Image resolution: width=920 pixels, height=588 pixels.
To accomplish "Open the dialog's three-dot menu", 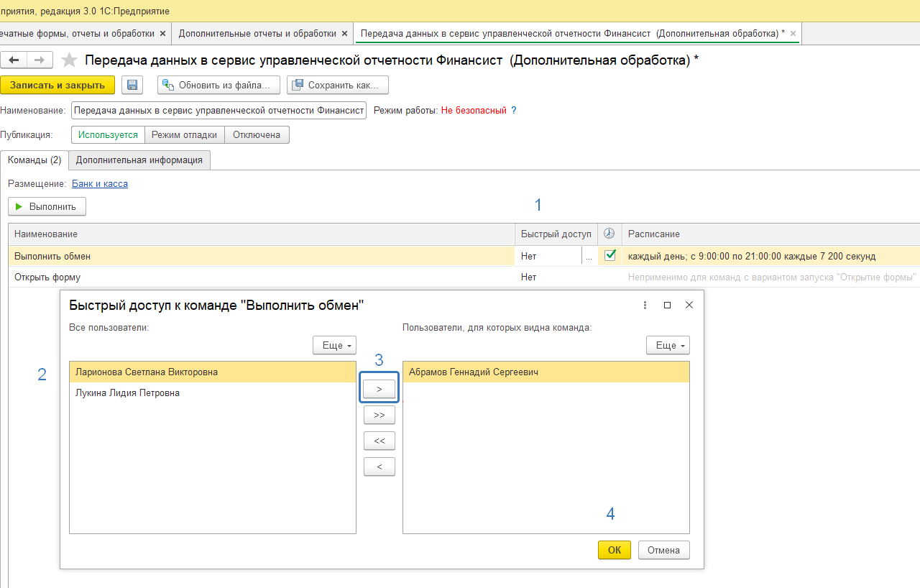I will click(x=645, y=305).
